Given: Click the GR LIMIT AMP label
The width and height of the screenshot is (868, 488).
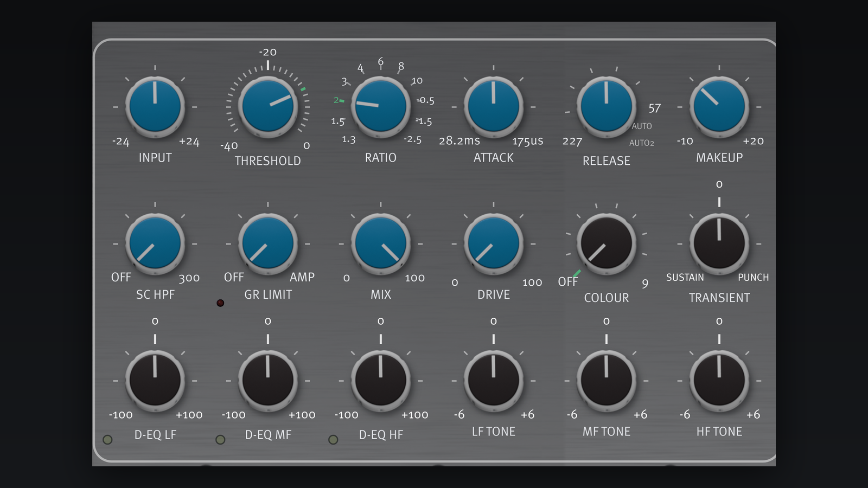Looking at the screenshot, I should point(302,277).
